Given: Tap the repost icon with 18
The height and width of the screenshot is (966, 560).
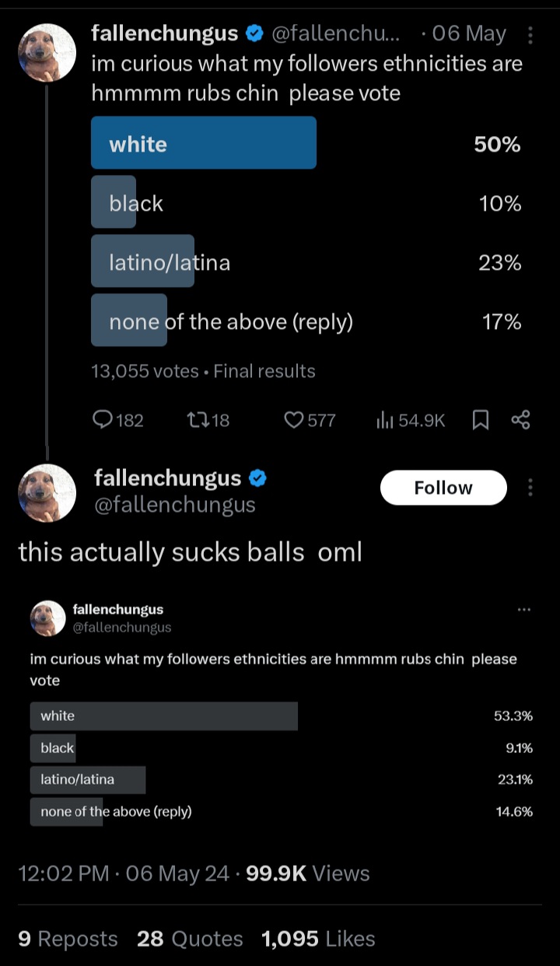Looking at the screenshot, I should (195, 420).
